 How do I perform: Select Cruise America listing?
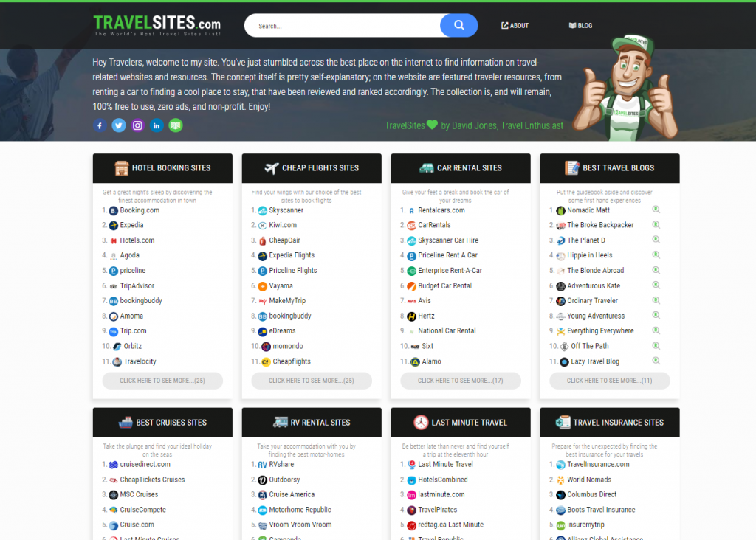(x=291, y=494)
